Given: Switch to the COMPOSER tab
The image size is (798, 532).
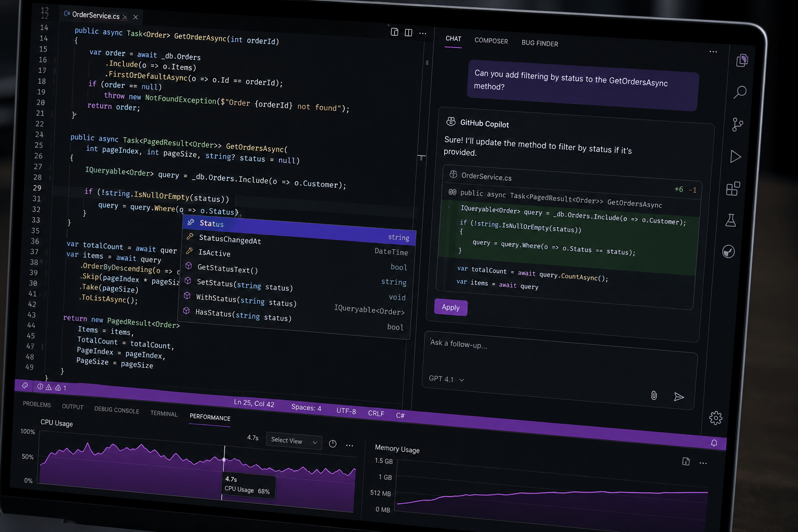Looking at the screenshot, I should coord(491,41).
